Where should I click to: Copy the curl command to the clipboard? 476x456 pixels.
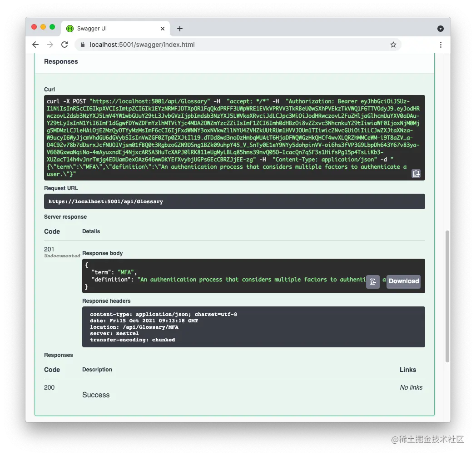[416, 174]
